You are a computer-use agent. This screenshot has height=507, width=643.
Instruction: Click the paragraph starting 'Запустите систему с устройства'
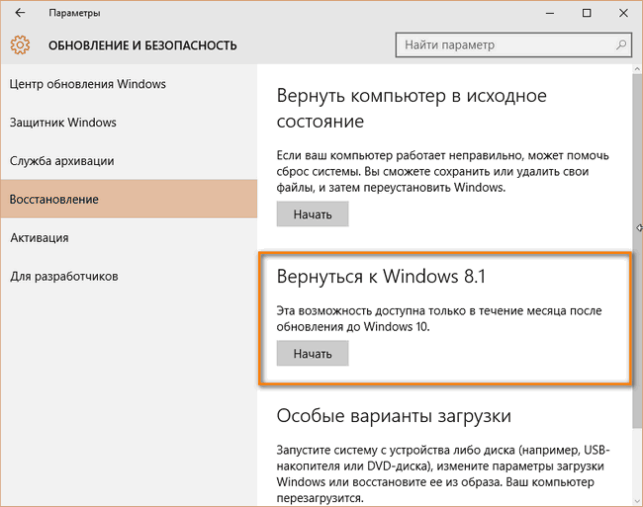click(x=443, y=474)
